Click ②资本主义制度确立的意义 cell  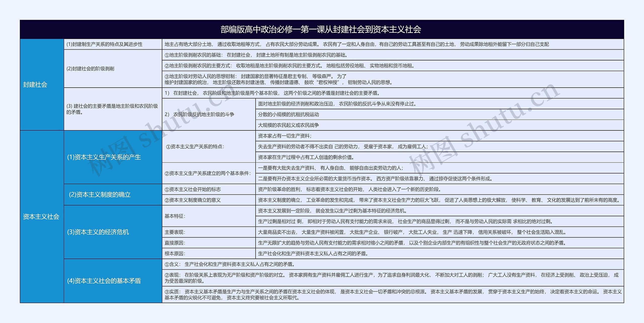209,200
